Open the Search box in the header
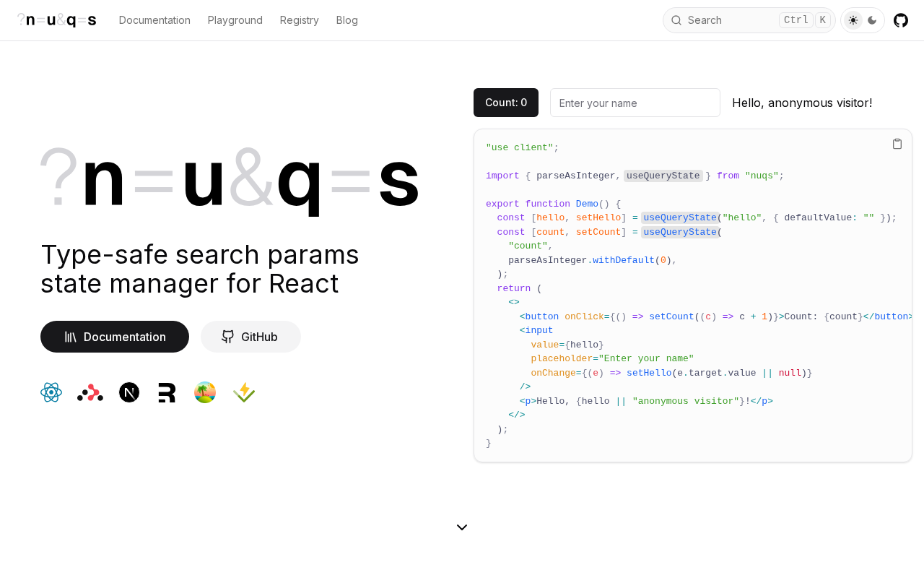 click(749, 20)
